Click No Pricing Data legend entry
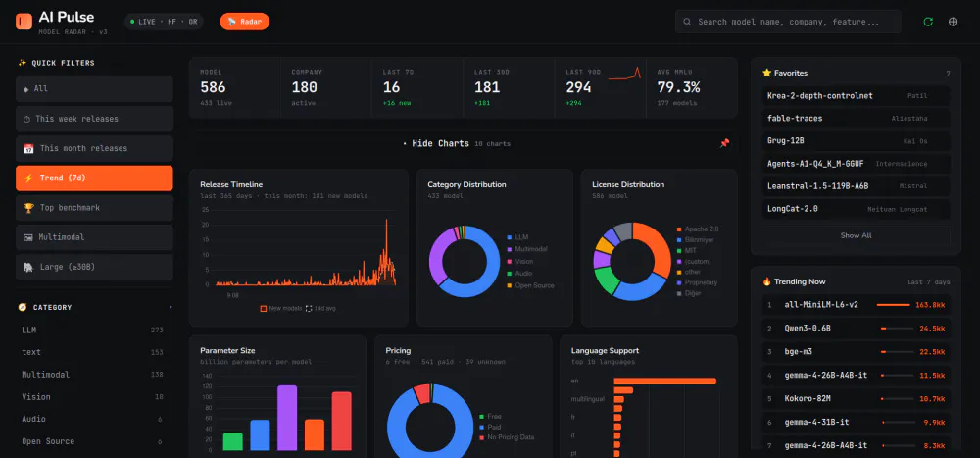 point(507,437)
